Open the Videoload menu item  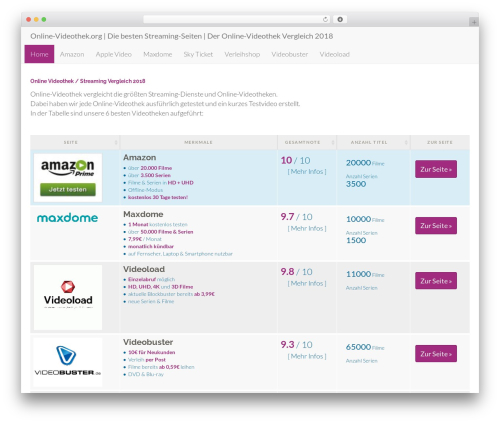pyautogui.click(x=335, y=54)
